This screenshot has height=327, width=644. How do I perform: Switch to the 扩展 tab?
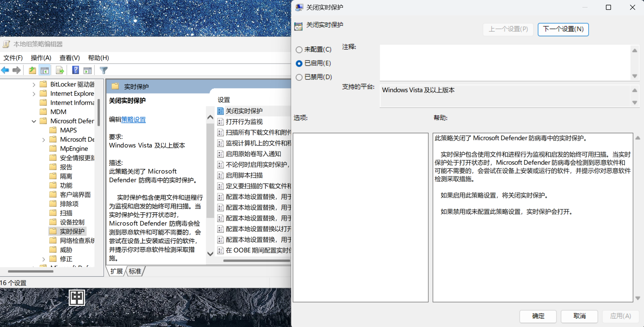(x=116, y=271)
